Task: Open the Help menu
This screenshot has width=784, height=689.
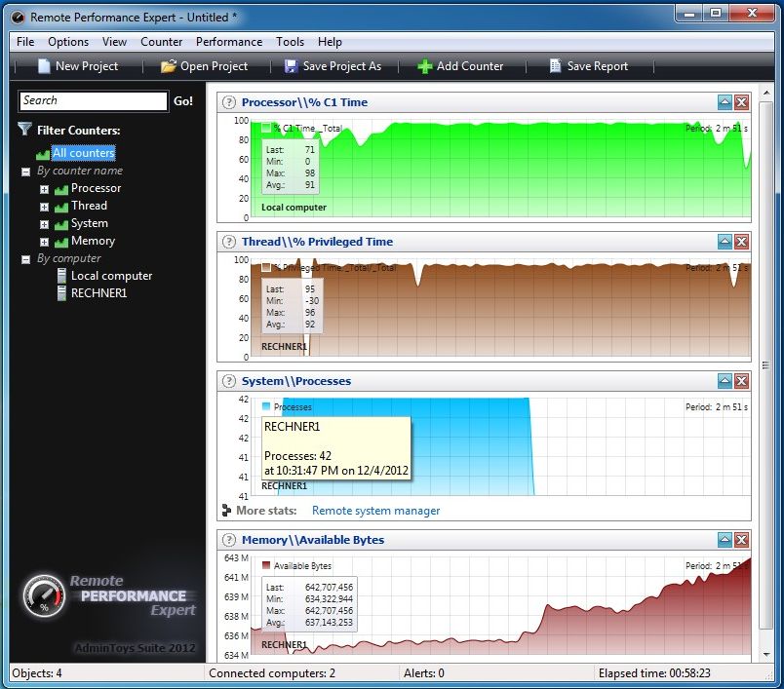Action: [x=330, y=42]
